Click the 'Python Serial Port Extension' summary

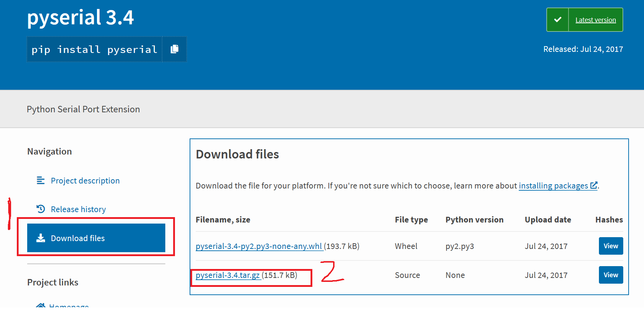(x=83, y=109)
